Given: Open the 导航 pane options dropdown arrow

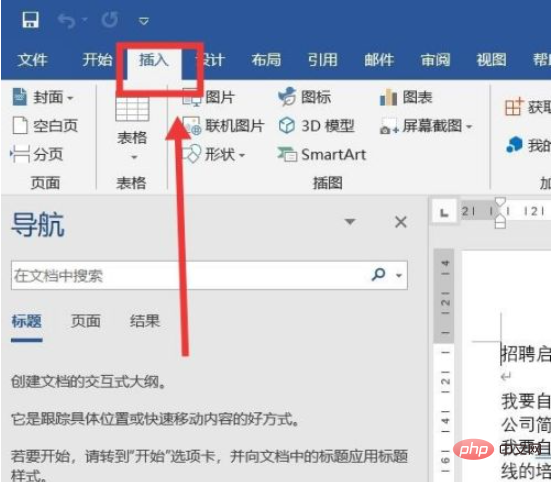Looking at the screenshot, I should point(350,222).
